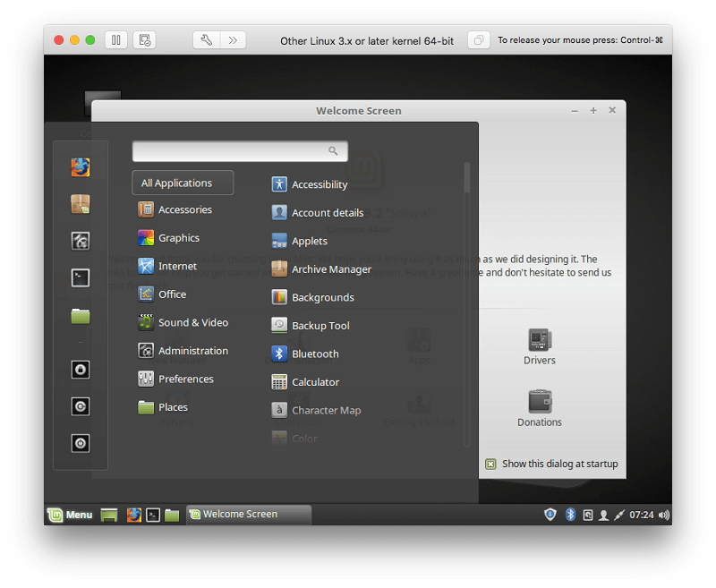
Task: Open Software Manager from the favorites sidebar
Action: click(81, 204)
